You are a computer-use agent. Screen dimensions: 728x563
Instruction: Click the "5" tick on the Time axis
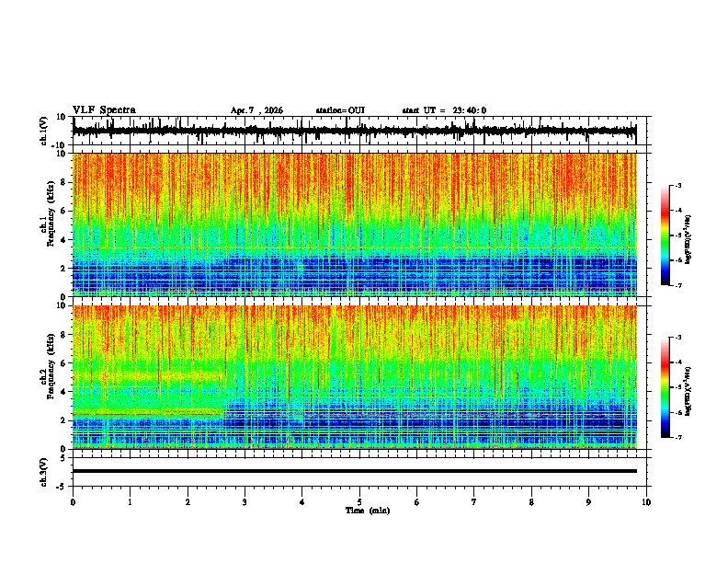point(359,502)
